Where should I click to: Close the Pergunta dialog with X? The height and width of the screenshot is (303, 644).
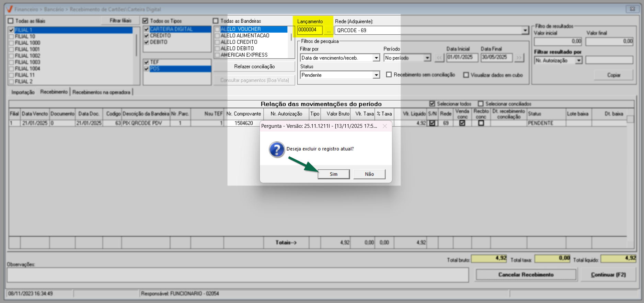click(385, 126)
